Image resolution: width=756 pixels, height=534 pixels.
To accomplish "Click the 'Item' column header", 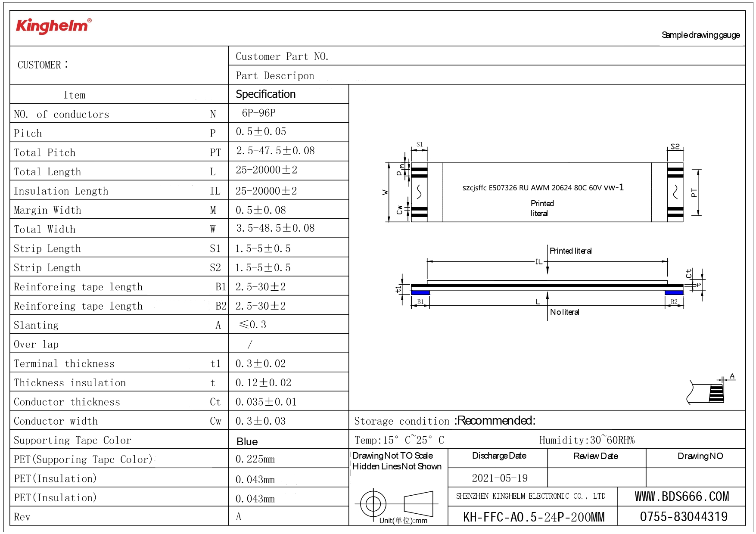I will 75,95.
